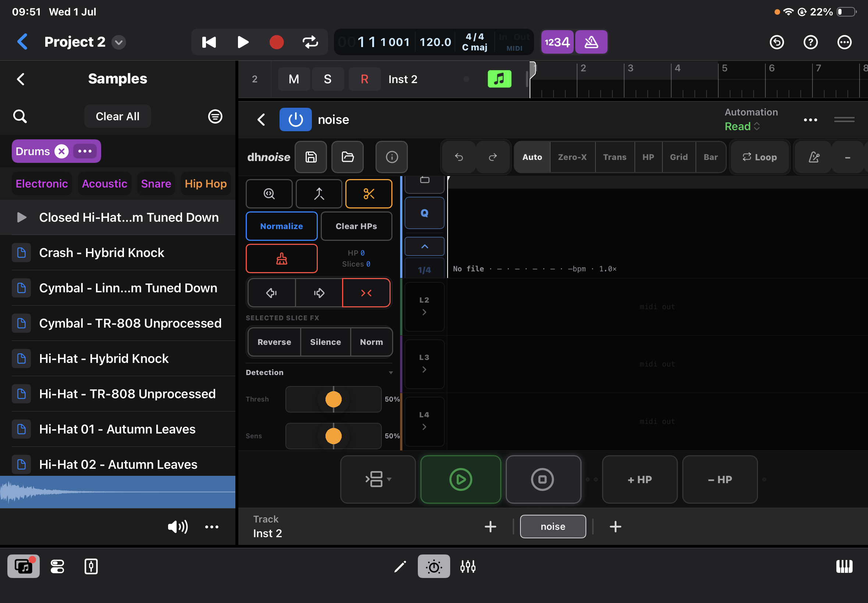Screen dimensions: 868x603
Task: Open the top-right more options menu
Action: pyautogui.click(x=844, y=42)
